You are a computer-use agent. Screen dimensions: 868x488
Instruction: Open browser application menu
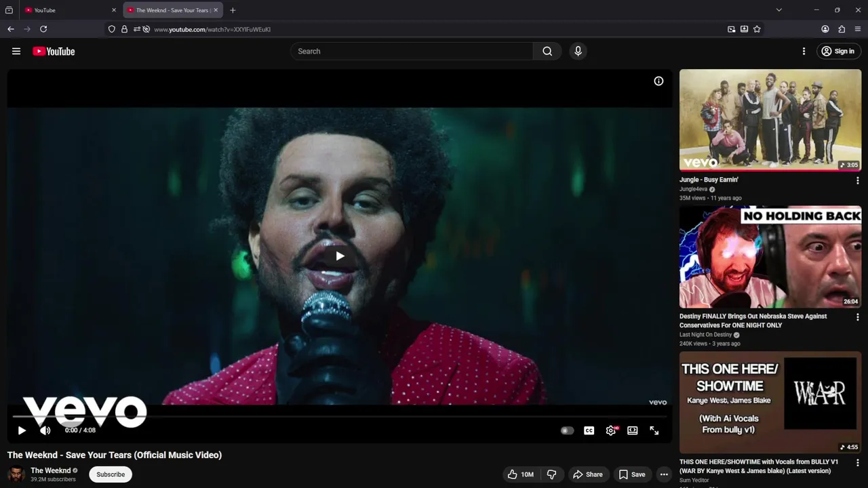point(858,29)
